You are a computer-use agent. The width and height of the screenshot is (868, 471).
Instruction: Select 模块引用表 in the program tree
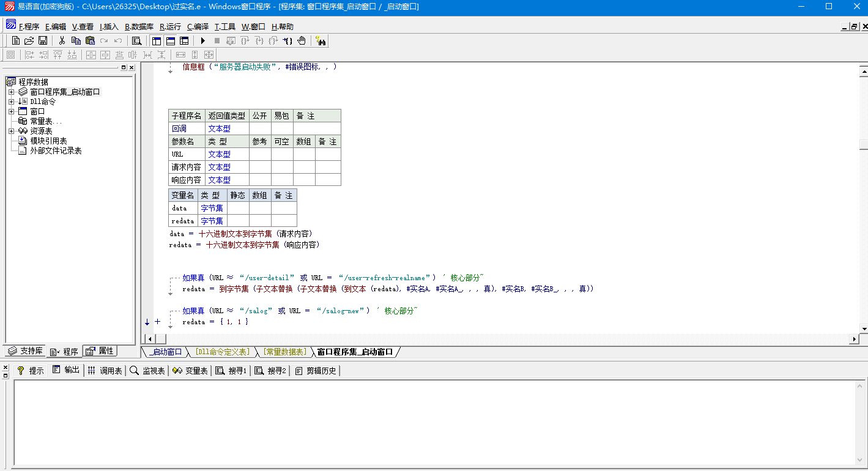coord(48,141)
